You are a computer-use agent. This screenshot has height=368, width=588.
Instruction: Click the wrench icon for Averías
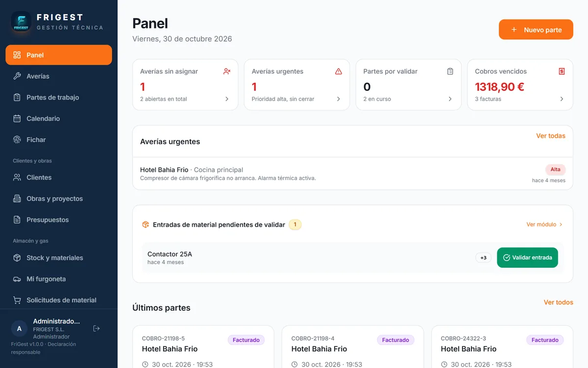(17, 76)
